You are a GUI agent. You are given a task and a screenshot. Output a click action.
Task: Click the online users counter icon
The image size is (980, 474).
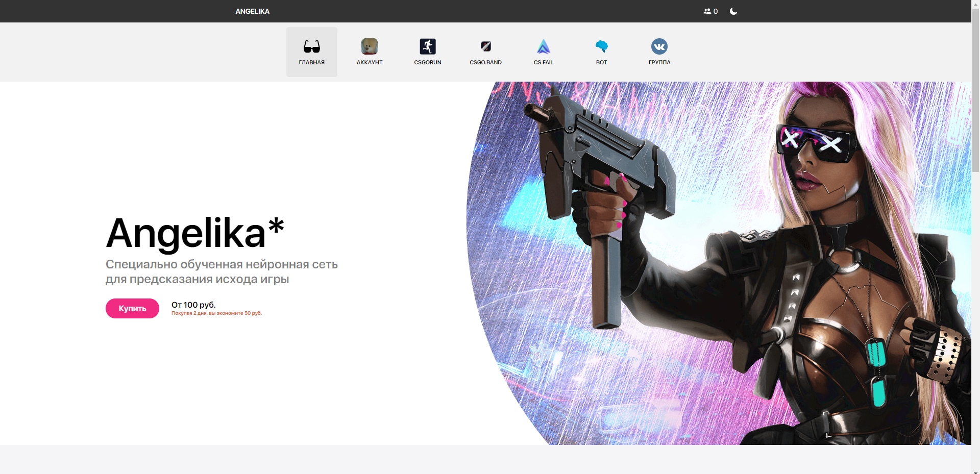707,11
